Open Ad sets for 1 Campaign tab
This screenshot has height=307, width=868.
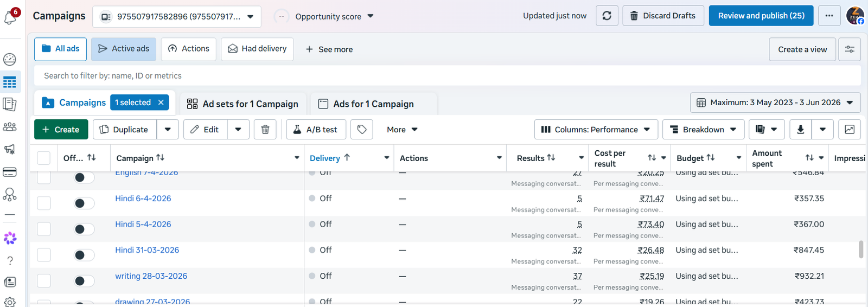coord(242,104)
